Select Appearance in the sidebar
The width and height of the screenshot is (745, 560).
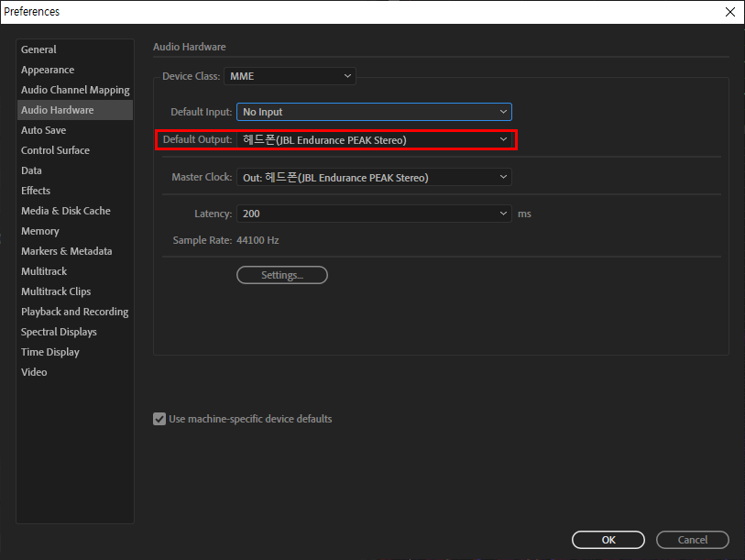point(74,70)
